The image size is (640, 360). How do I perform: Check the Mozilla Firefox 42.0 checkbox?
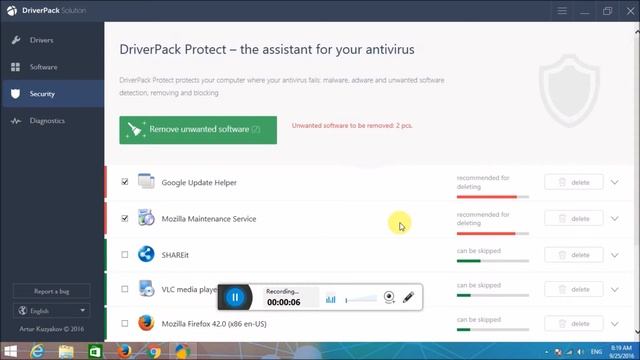coord(125,323)
